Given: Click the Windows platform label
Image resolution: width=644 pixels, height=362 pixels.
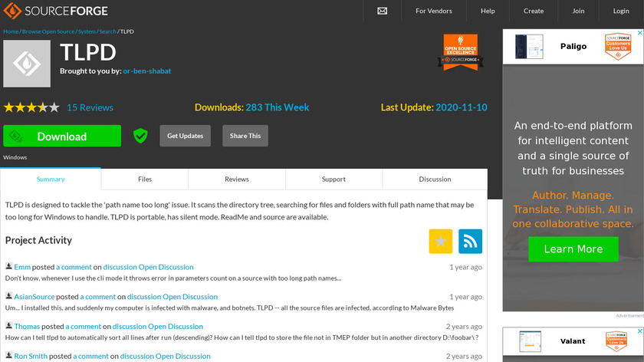Looking at the screenshot, I should tap(15, 157).
